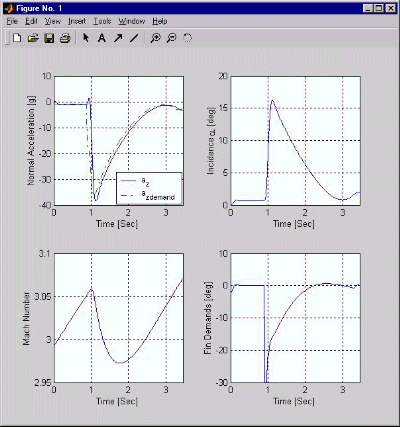
Task: Pick the Add Line tool
Action: [x=134, y=38]
